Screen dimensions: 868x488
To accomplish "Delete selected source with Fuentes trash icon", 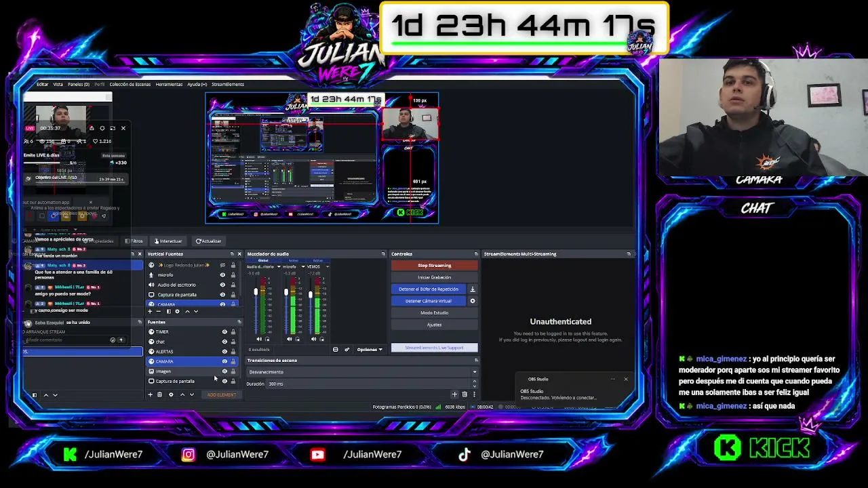I will [x=159, y=394].
